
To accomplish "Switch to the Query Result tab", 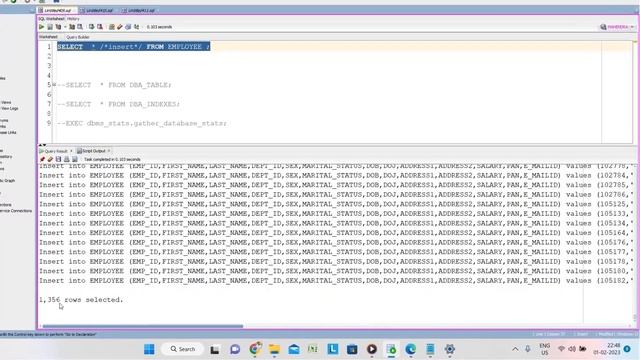I will (53, 151).
